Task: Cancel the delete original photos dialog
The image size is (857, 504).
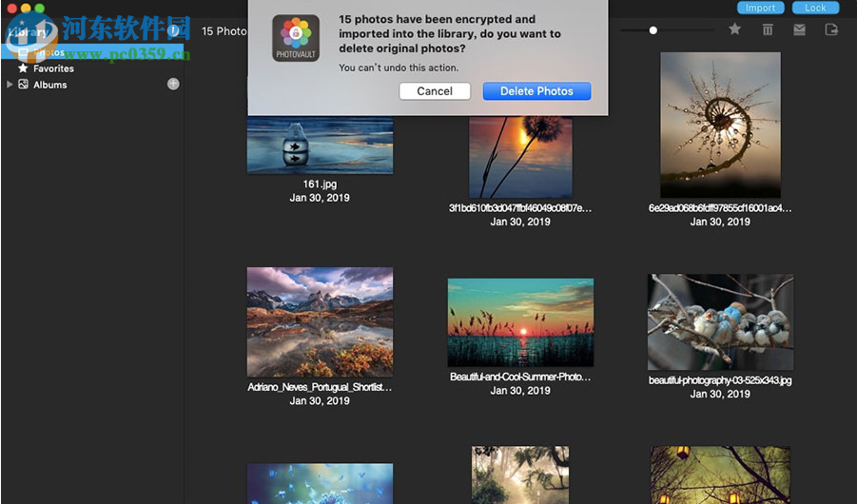Action: pos(435,91)
